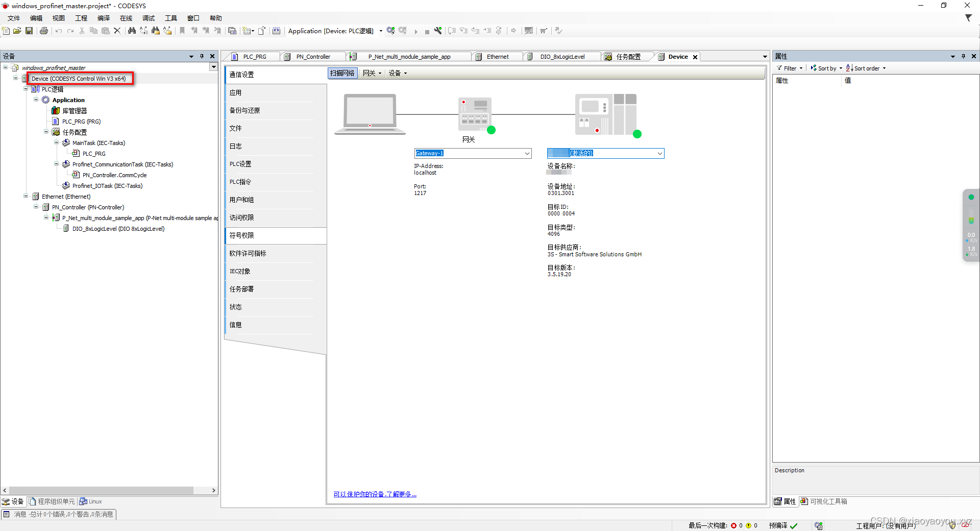
Task: Click the Copy toolbar icon
Action: point(93,31)
